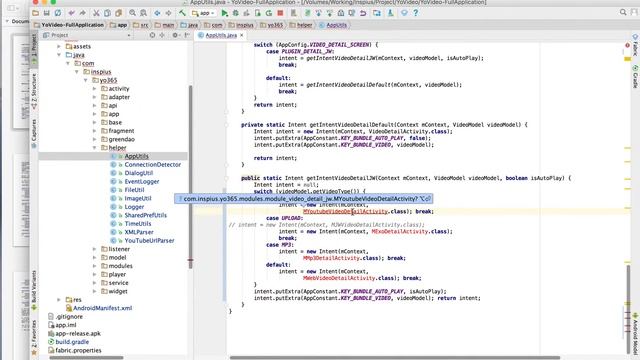Navigate back with the left arrow icon

(x=157, y=13)
